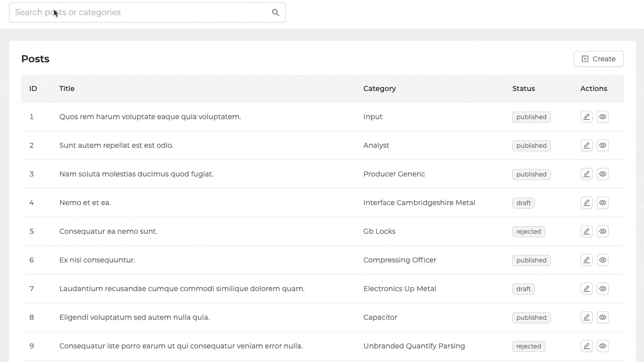This screenshot has width=644, height=362.
Task: Edit the Analyst category post
Action: [x=586, y=145]
